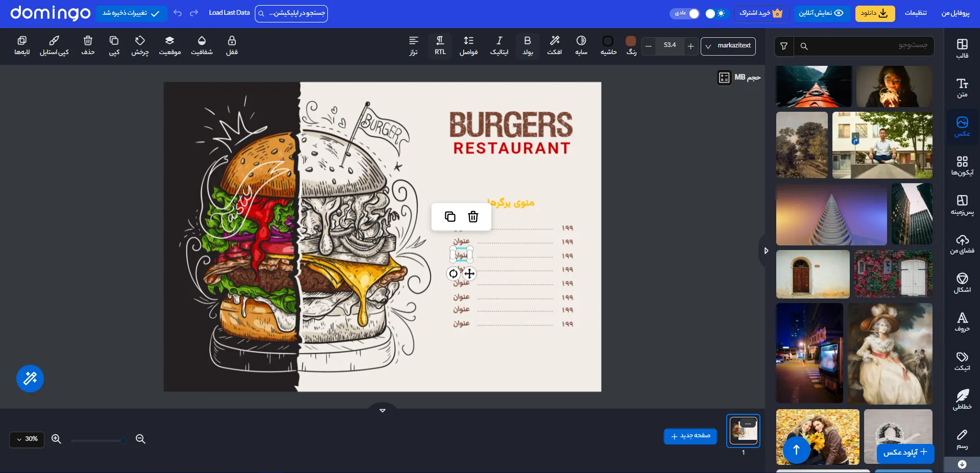This screenshot has width=980, height=473.
Task: Open the tags (اتیکت) tab
Action: 962,361
